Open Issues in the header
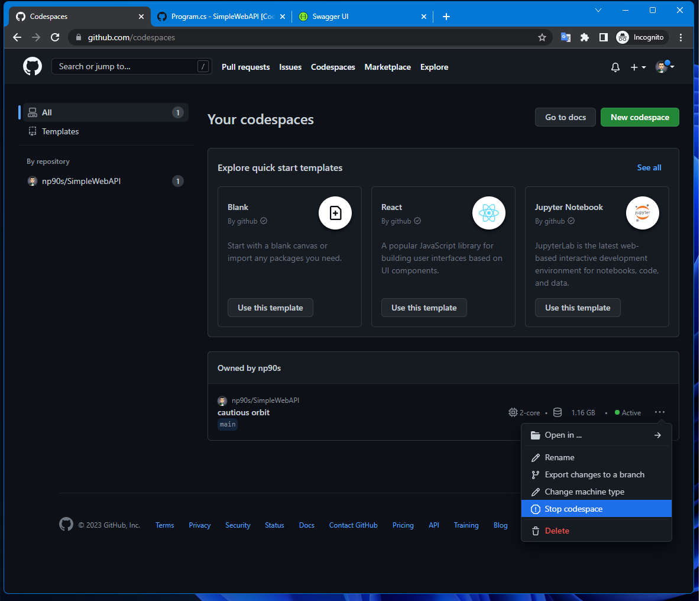The width and height of the screenshot is (700, 601). tap(290, 67)
